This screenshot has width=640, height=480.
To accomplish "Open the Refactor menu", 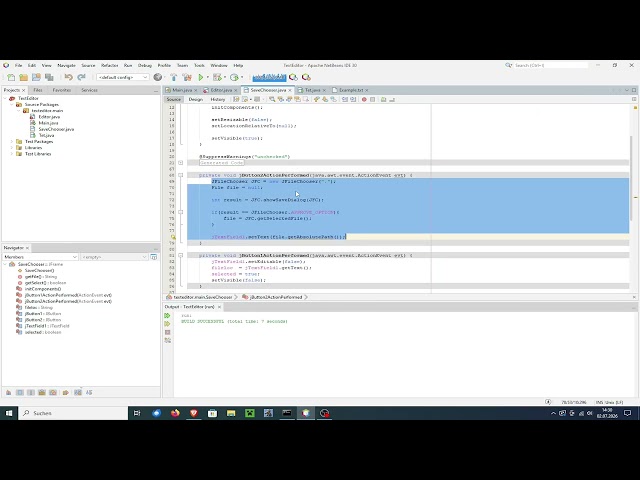I will pos(109,65).
